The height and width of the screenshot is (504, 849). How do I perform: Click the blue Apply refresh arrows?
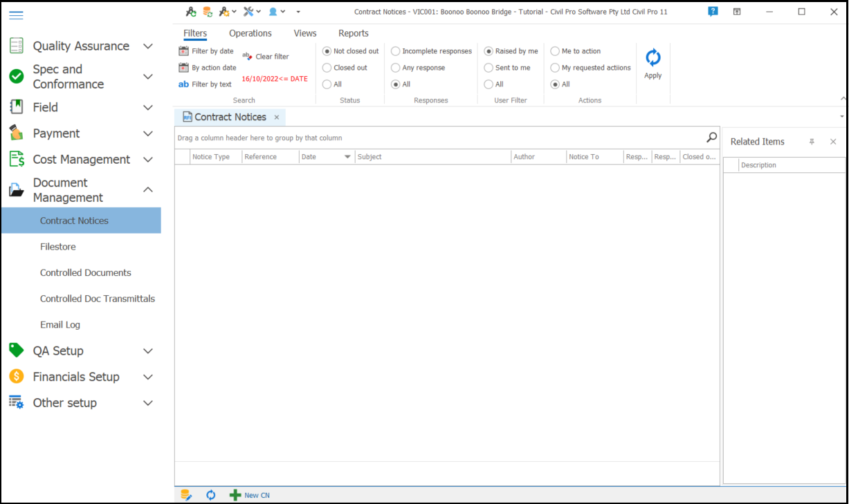[653, 58]
